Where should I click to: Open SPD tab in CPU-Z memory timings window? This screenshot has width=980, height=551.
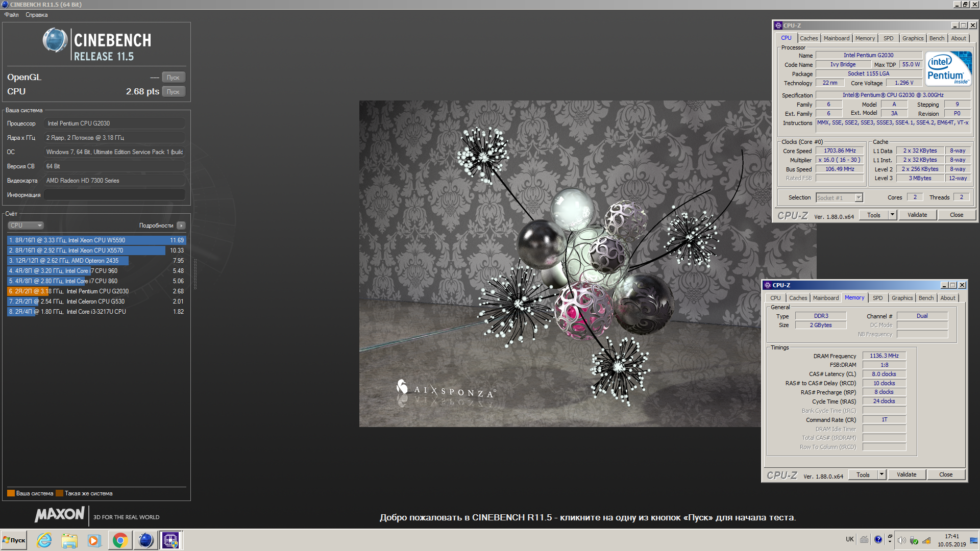pos(878,298)
